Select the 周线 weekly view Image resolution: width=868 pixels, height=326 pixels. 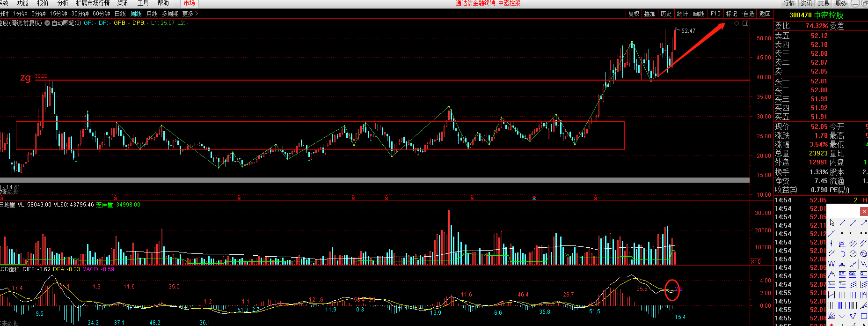click(136, 14)
